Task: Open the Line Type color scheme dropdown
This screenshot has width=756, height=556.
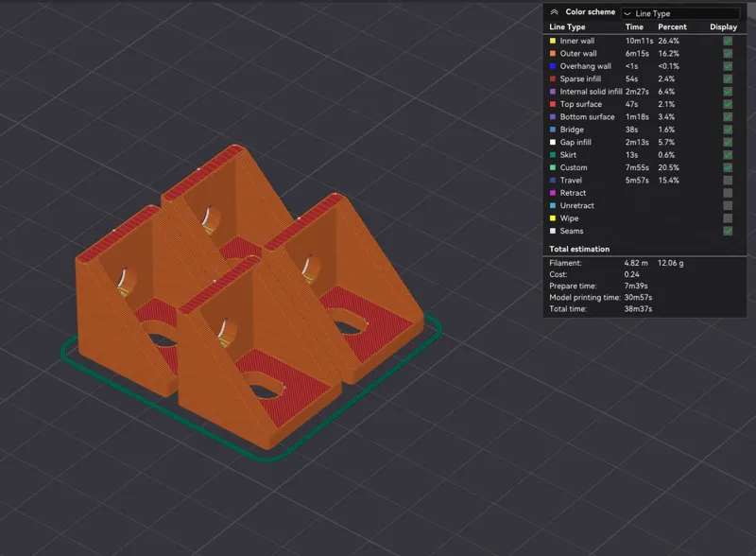Action: click(680, 13)
